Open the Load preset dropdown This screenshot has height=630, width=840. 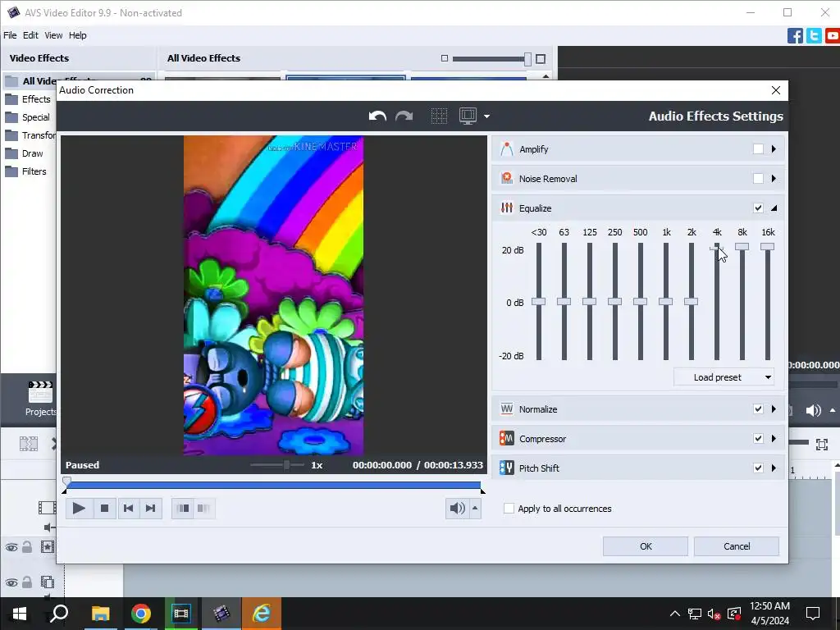tap(724, 377)
